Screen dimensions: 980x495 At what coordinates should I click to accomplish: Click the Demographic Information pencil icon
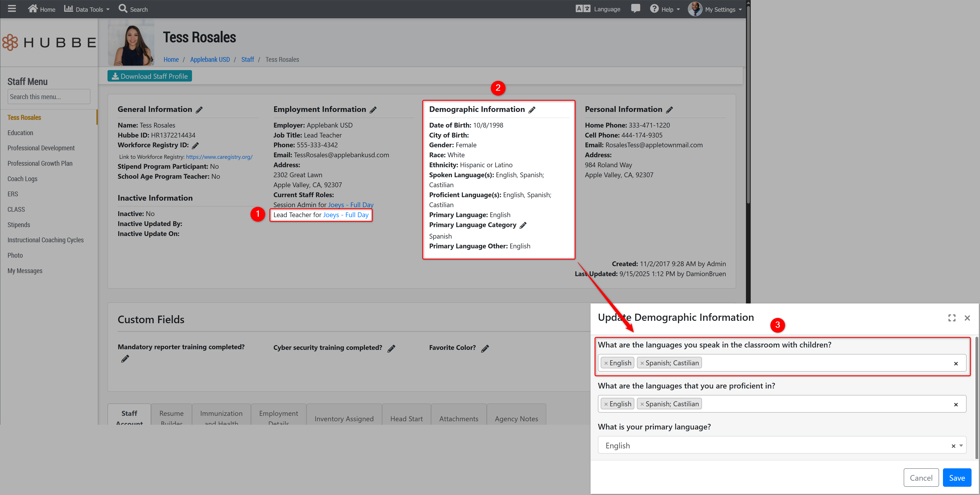click(532, 110)
